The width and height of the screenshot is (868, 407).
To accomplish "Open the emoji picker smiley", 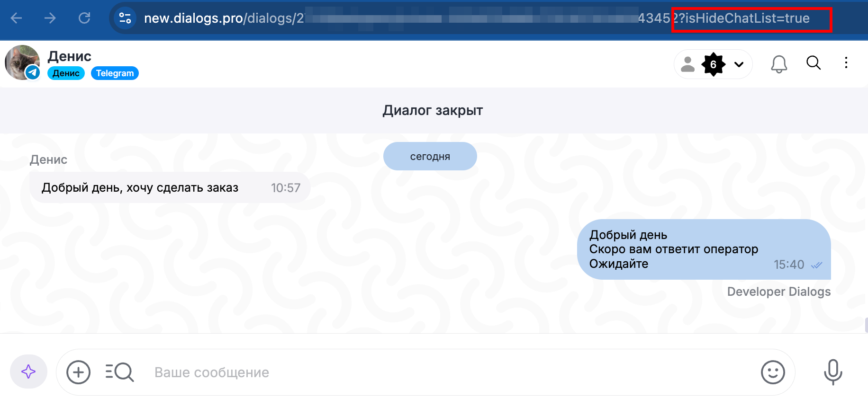I will pos(773,372).
